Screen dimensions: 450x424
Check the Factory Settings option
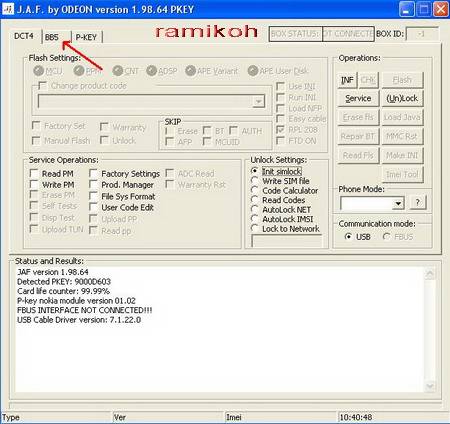coord(93,174)
